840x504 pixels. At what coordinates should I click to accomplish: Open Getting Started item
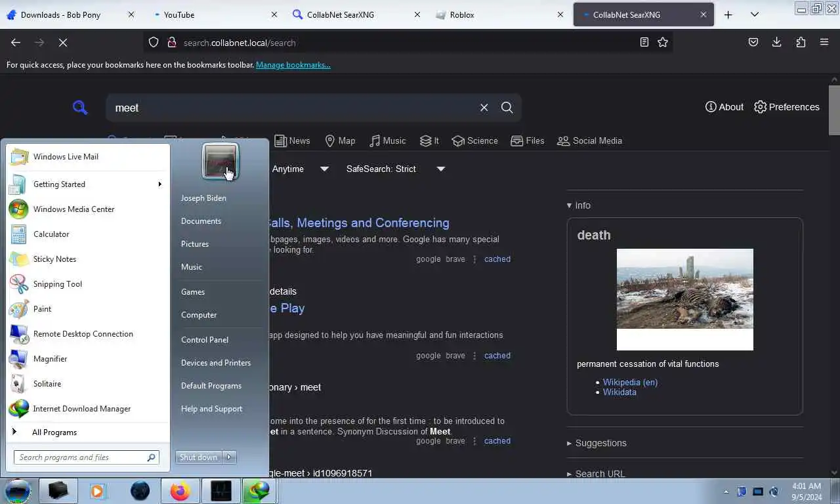tap(88, 184)
